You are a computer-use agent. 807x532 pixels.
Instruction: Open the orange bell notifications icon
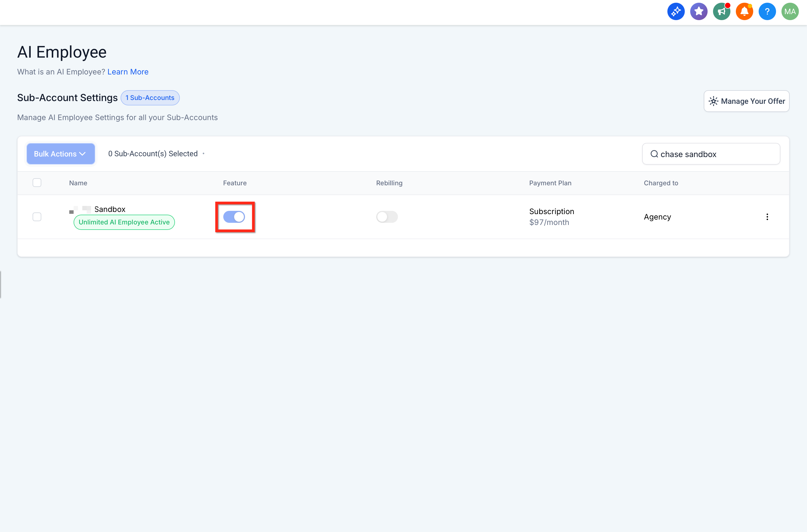(744, 11)
